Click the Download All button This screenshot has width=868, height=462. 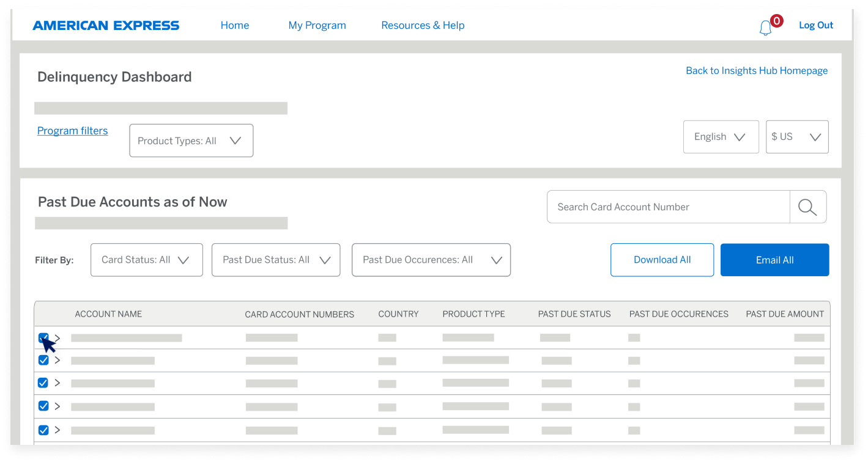pos(662,260)
